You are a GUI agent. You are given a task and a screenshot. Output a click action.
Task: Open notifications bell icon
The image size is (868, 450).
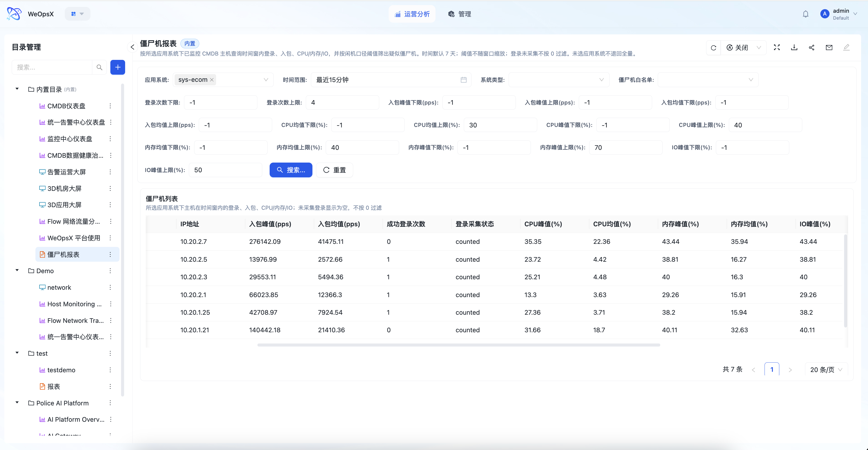[805, 14]
